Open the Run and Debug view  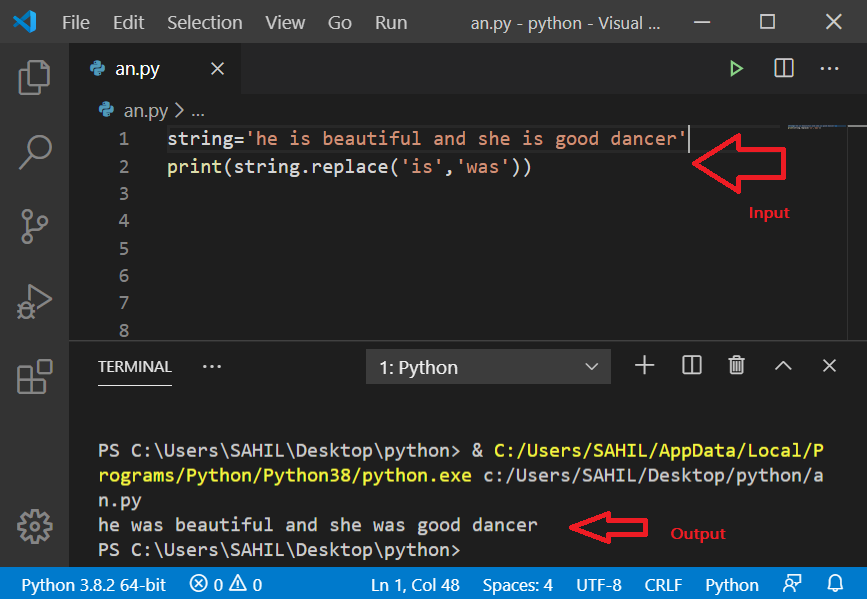pyautogui.click(x=34, y=302)
